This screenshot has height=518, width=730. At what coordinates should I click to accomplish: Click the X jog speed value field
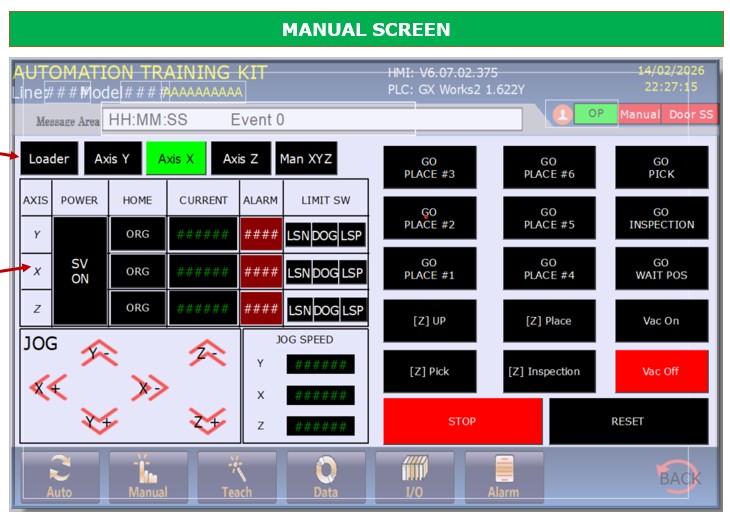(x=320, y=395)
